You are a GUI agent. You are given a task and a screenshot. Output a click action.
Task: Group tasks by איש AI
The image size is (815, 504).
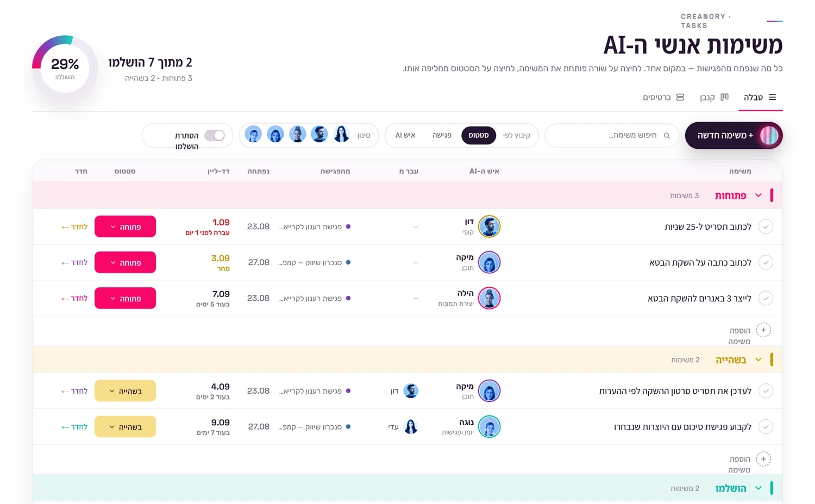coord(405,135)
